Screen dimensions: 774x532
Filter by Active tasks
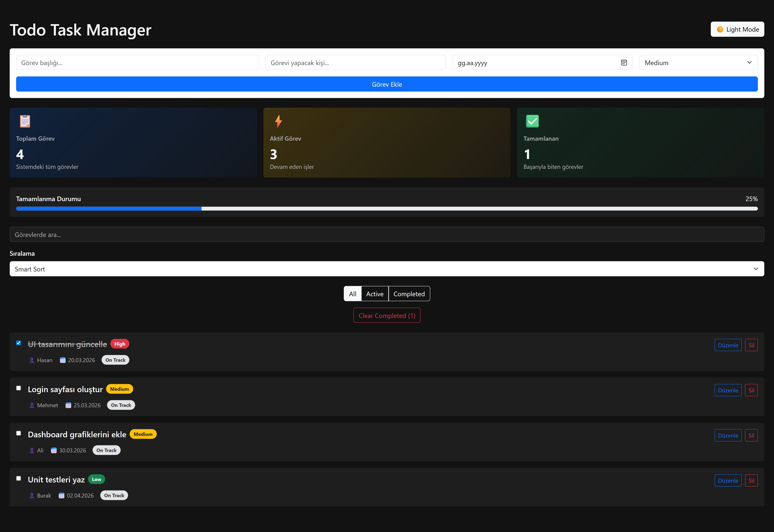pyautogui.click(x=375, y=294)
